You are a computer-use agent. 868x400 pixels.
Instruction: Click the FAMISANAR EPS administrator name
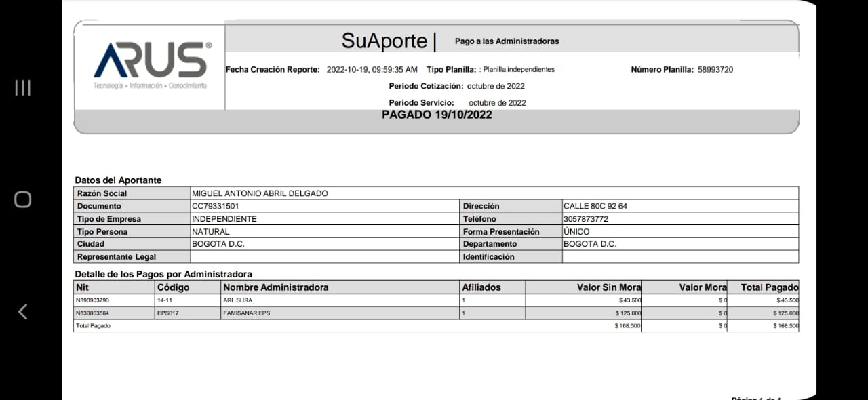pyautogui.click(x=245, y=313)
